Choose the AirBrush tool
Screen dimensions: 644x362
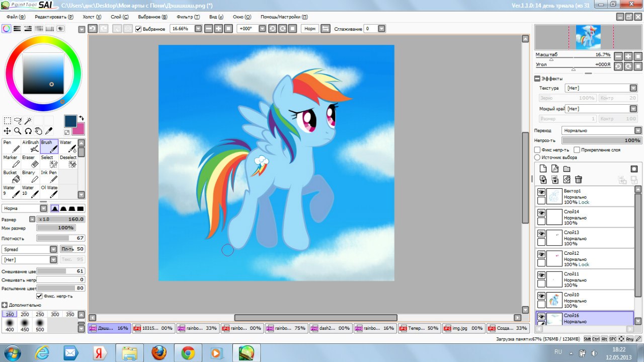(x=30, y=146)
